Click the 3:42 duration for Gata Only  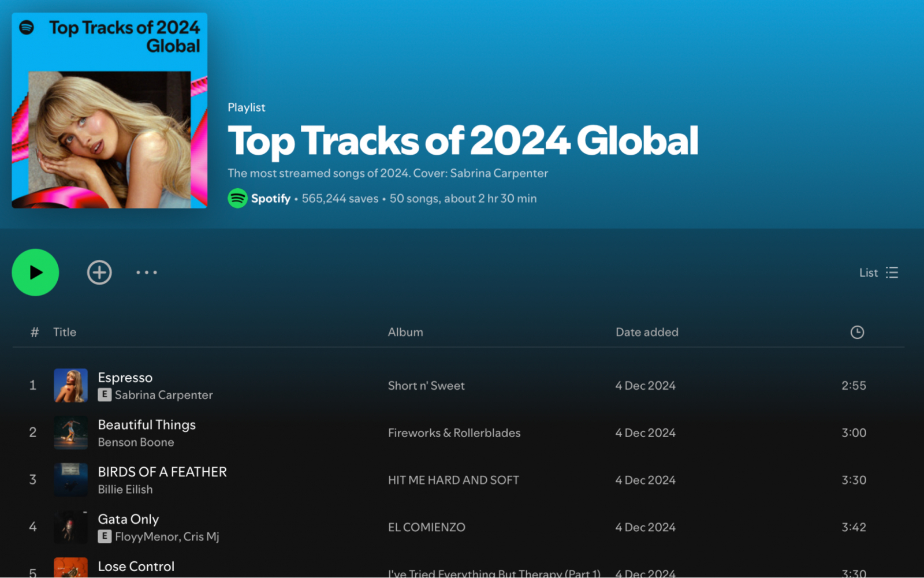[x=854, y=528]
